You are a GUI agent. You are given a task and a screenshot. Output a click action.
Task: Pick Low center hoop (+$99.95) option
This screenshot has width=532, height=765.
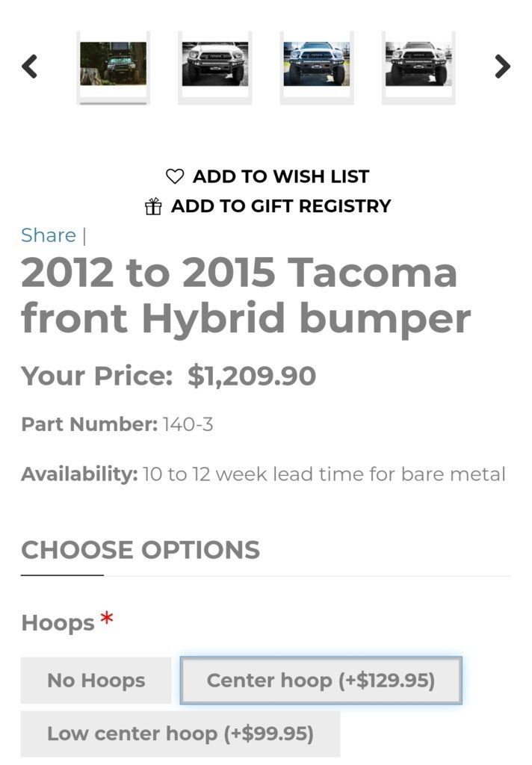(181, 734)
